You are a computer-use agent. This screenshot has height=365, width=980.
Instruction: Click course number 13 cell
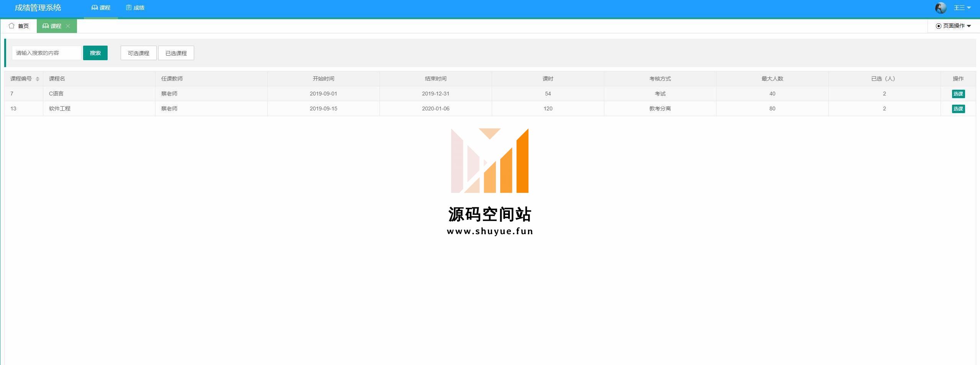click(x=24, y=109)
